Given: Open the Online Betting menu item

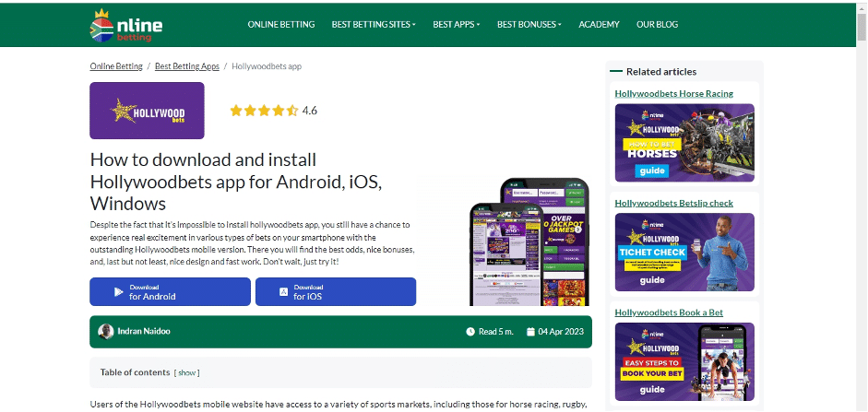Looking at the screenshot, I should tap(281, 24).
